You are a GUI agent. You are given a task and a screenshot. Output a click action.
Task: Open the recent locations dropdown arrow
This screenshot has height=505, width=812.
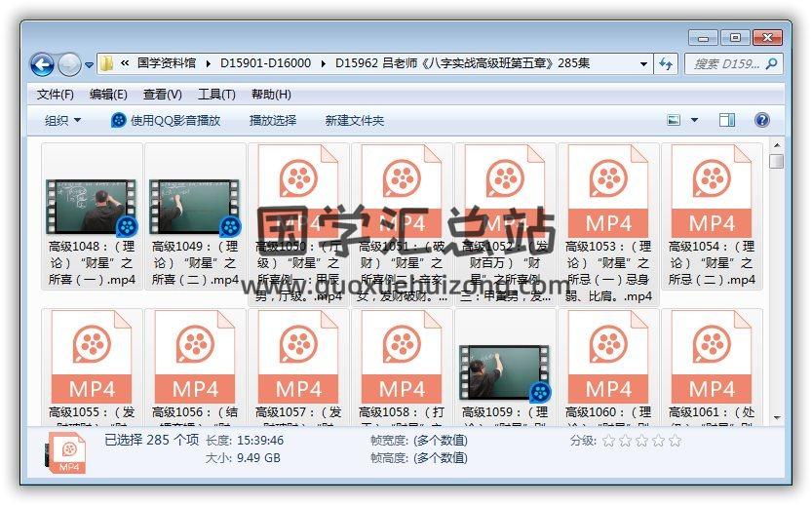[89, 65]
